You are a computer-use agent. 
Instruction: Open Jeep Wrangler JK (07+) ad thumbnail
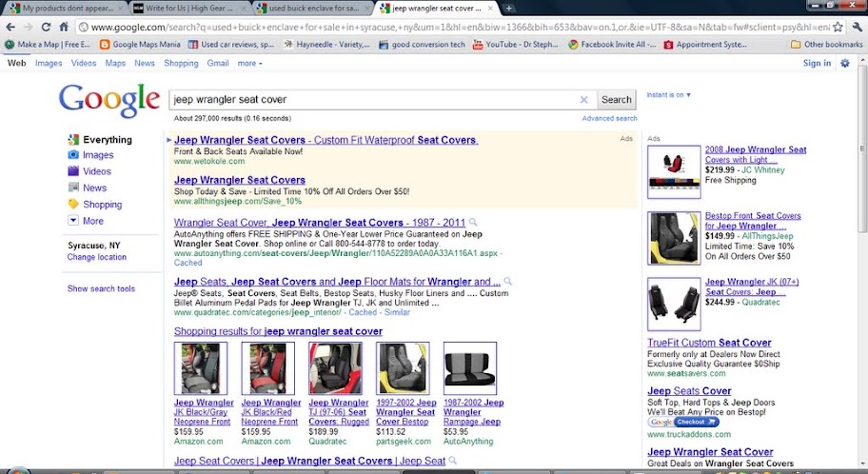pyautogui.click(x=674, y=304)
